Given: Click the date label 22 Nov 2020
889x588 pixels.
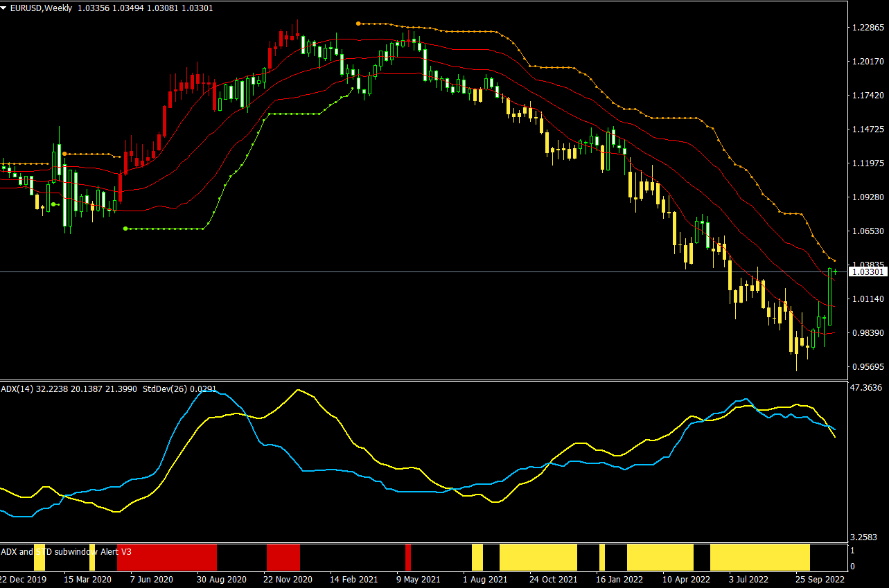Looking at the screenshot, I should tap(288, 579).
